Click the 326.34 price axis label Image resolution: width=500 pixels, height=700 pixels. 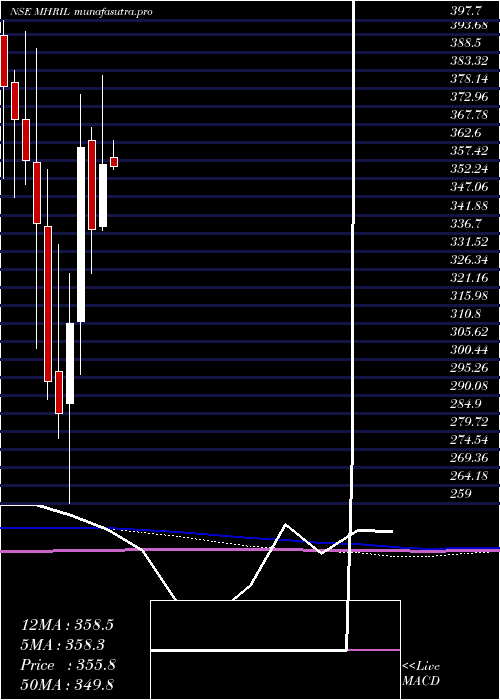[x=469, y=259]
